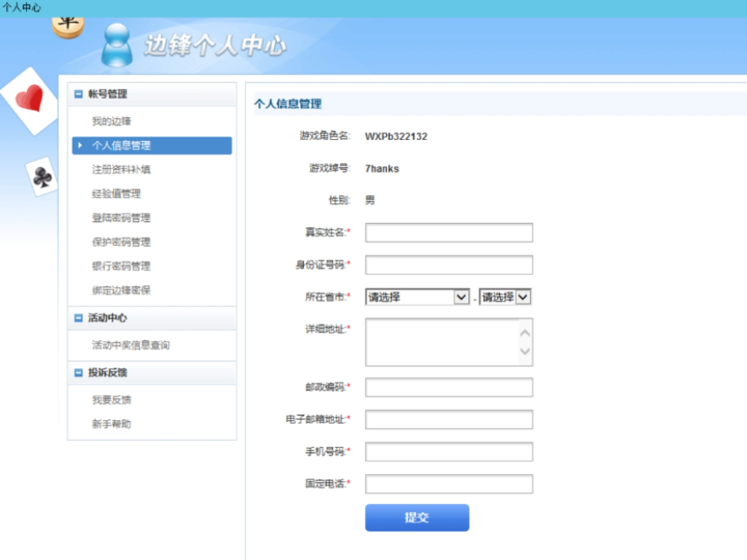Open the 我要反馈 link
Screen dimensions: 747x560
coord(111,400)
